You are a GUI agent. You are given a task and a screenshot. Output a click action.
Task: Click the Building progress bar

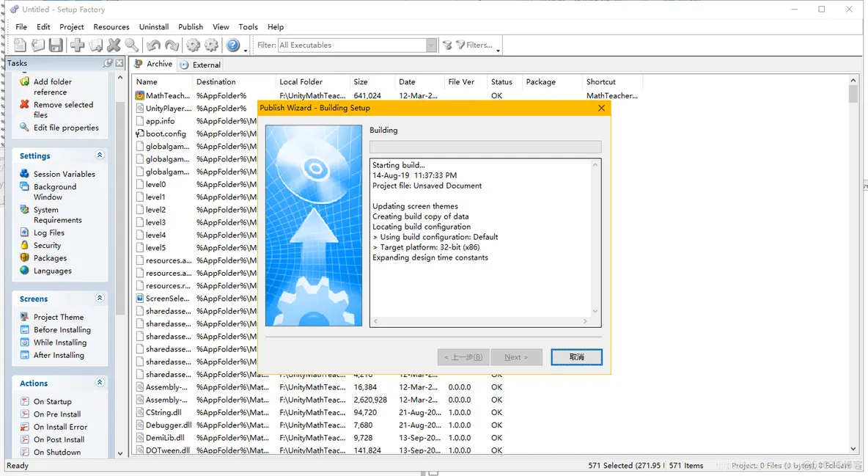pos(485,147)
